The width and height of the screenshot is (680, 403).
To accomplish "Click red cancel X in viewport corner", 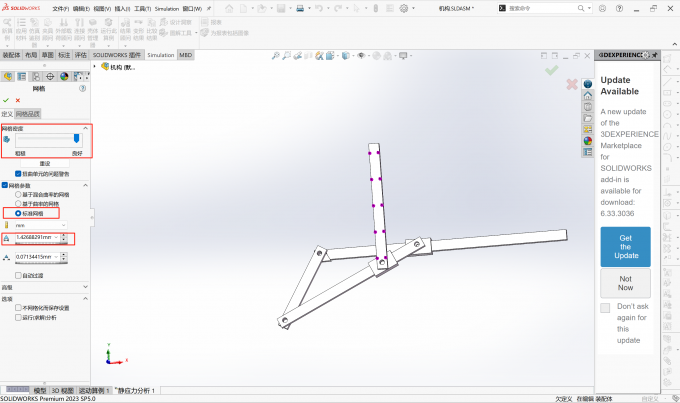I will (x=572, y=85).
